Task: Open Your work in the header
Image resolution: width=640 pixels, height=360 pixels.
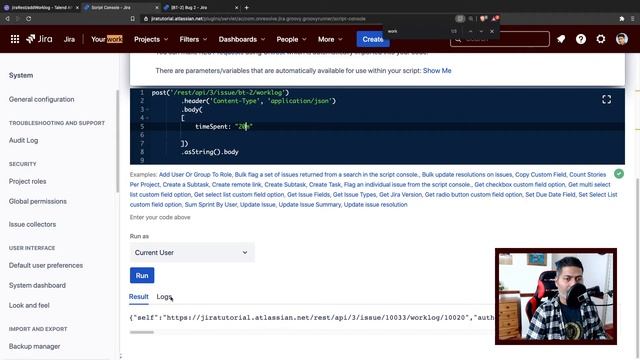Action: click(x=107, y=39)
